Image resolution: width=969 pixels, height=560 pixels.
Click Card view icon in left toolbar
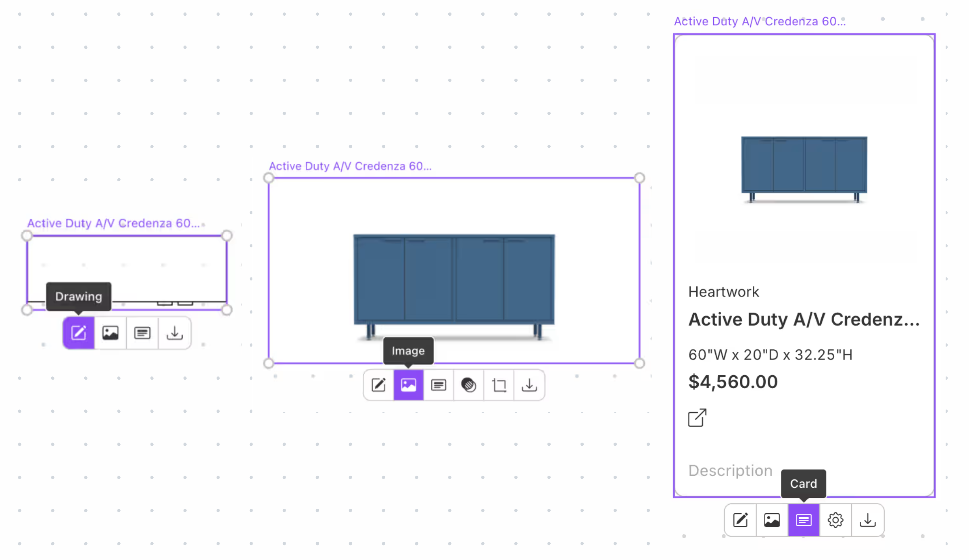(142, 333)
